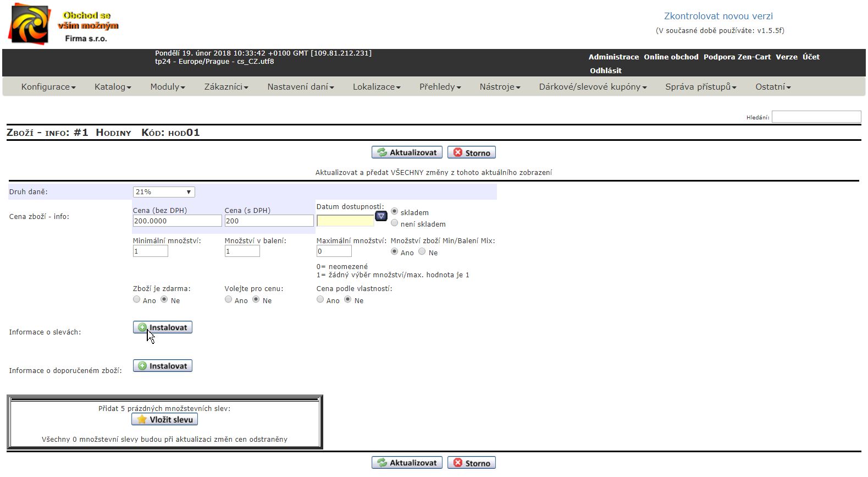Open the Zákazníci menu

pyautogui.click(x=226, y=87)
